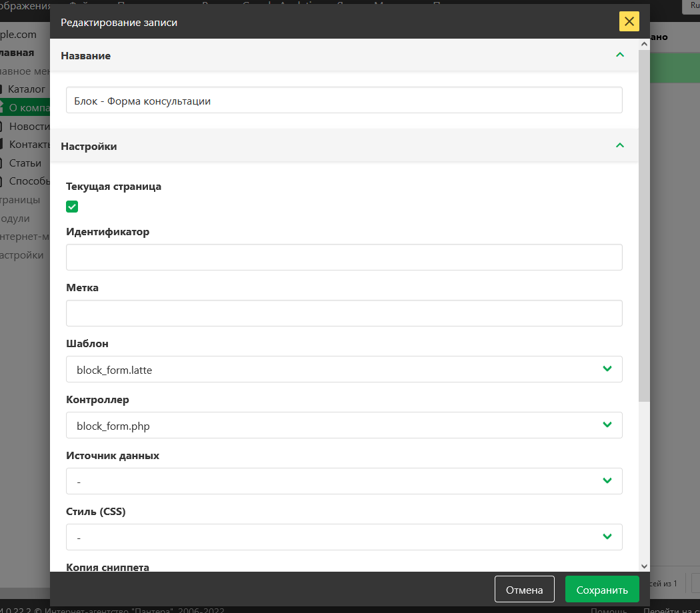This screenshot has height=613, width=700.
Task: Collapse the Название section
Action: click(x=619, y=55)
